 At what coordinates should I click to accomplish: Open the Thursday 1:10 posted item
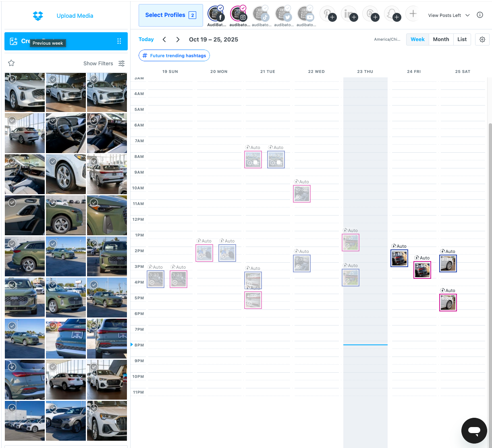pyautogui.click(x=351, y=243)
